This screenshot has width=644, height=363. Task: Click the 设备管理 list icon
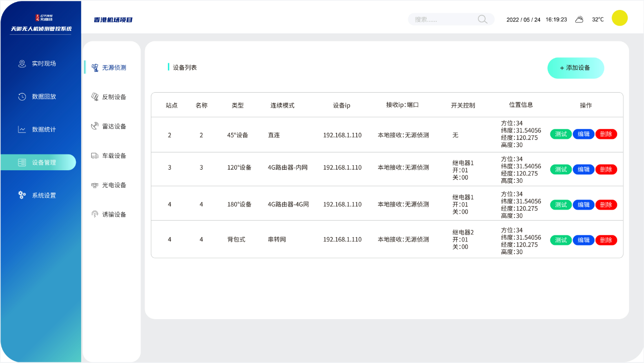click(22, 162)
